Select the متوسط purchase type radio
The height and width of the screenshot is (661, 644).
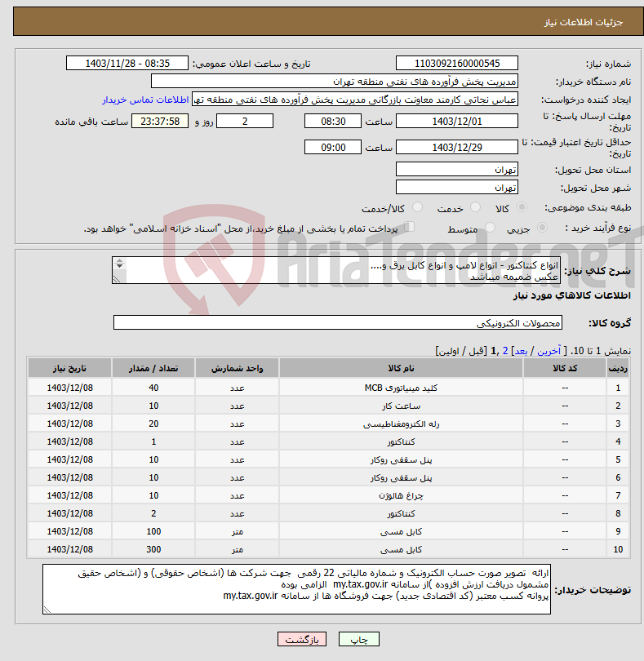coord(490,228)
